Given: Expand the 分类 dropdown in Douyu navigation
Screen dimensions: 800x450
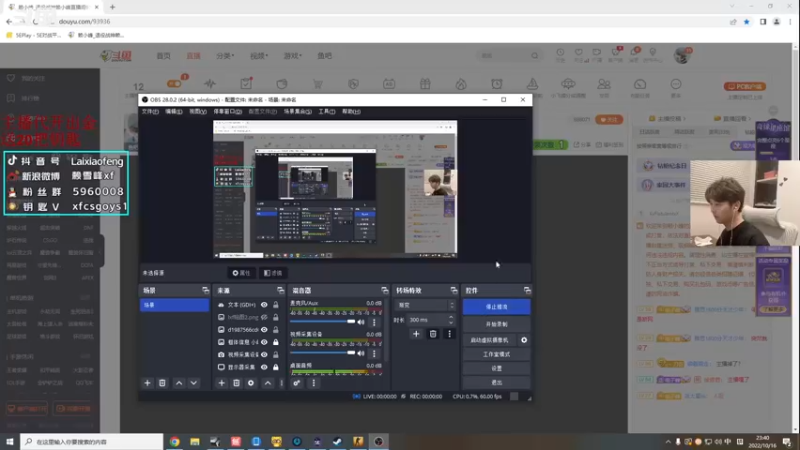Looking at the screenshot, I should coord(225,56).
